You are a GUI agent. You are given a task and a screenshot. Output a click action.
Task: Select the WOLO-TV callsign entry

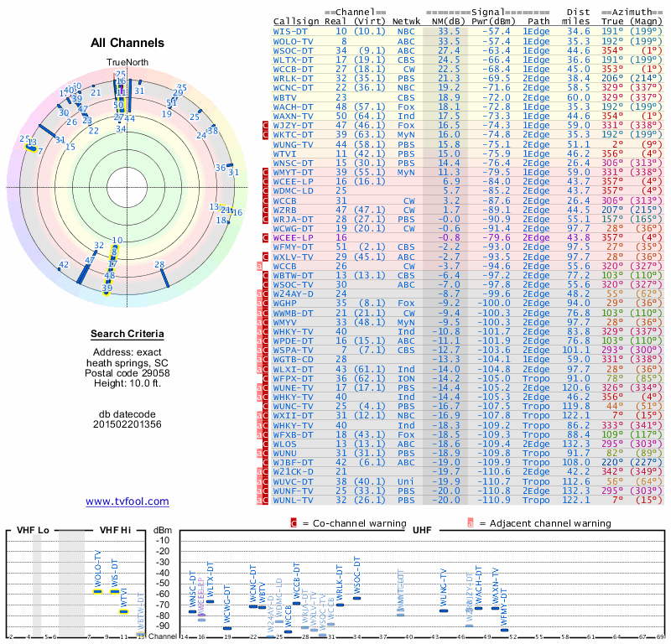tap(293, 41)
